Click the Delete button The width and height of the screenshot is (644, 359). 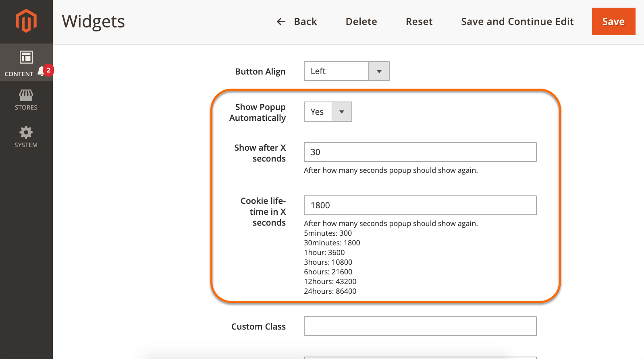tap(361, 22)
